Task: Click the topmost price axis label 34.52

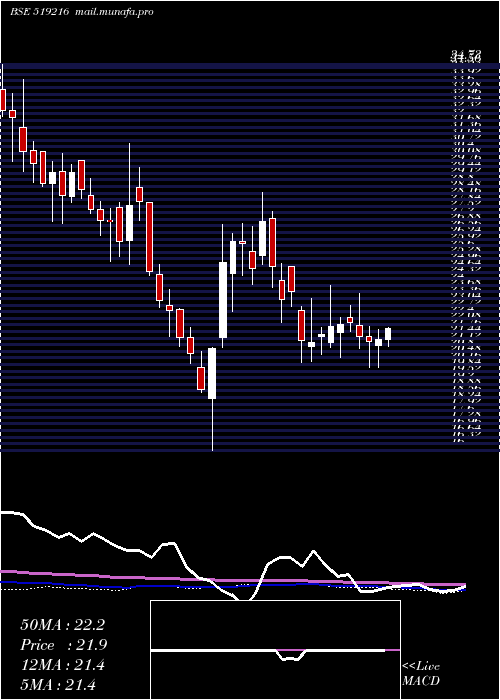Action: tap(466, 54)
